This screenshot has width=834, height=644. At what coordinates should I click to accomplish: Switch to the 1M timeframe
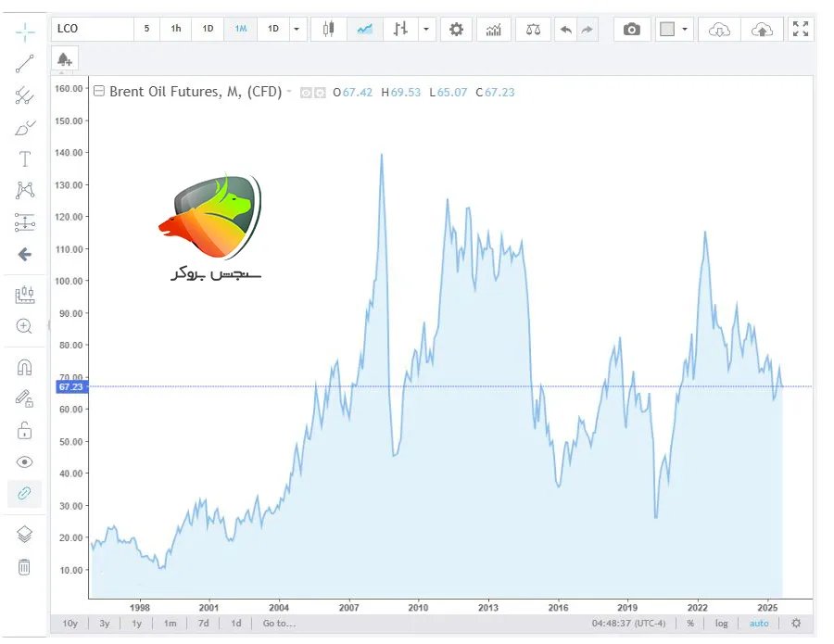pyautogui.click(x=241, y=29)
